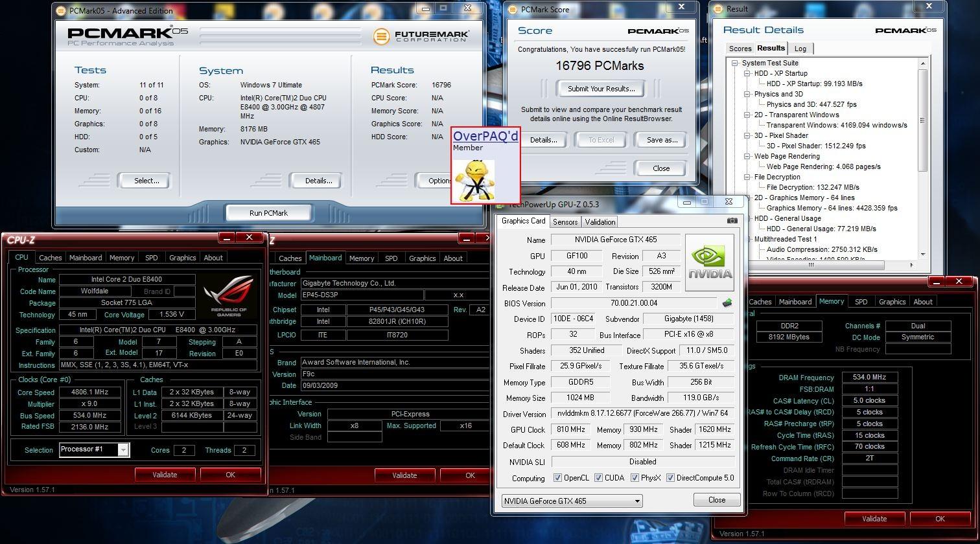Click the Close button in GPU-Z
Viewport: 980px width, 544px height.
point(717,500)
